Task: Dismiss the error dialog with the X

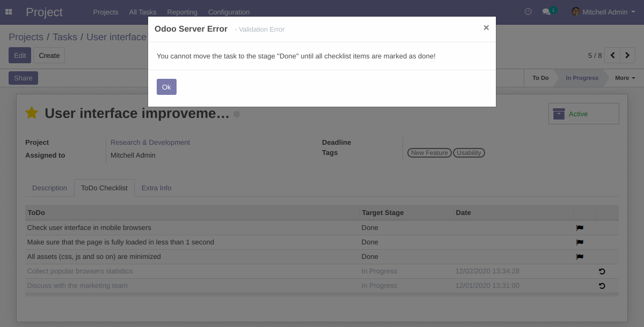Action: click(x=486, y=27)
